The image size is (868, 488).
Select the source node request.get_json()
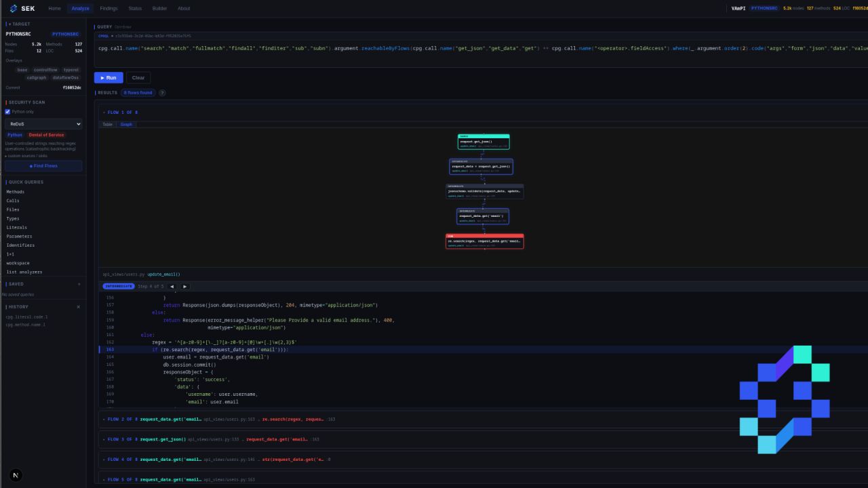pyautogui.click(x=484, y=142)
